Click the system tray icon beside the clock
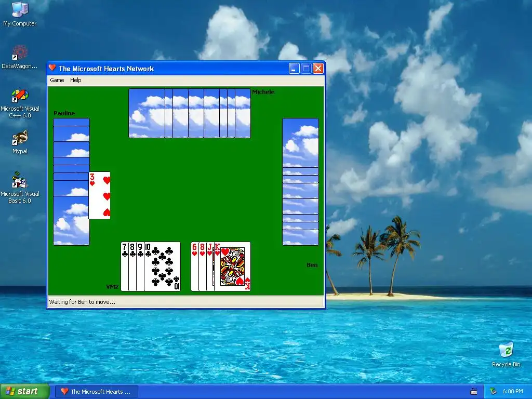The width and height of the screenshot is (532, 399). (494, 391)
